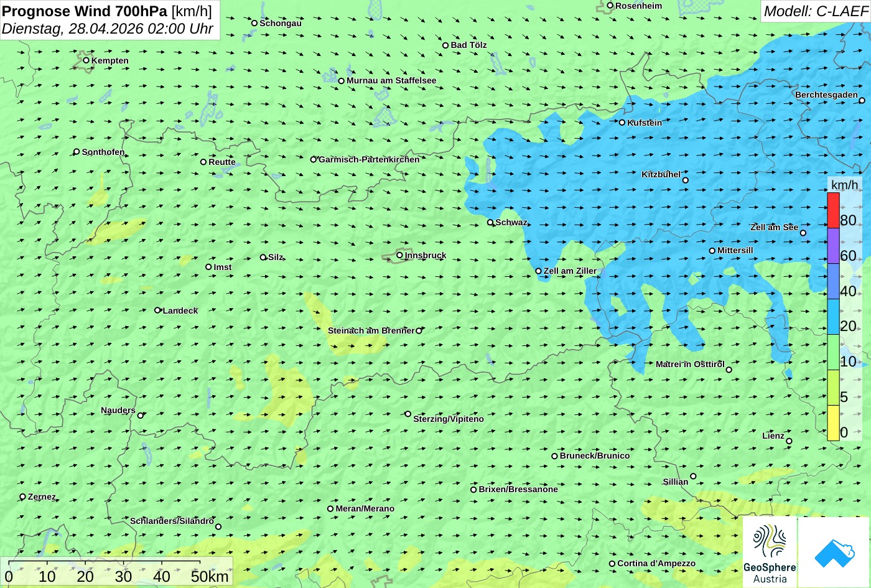
Task: Click the Garmisch-Partenkirchen marker
Action: coord(314,159)
